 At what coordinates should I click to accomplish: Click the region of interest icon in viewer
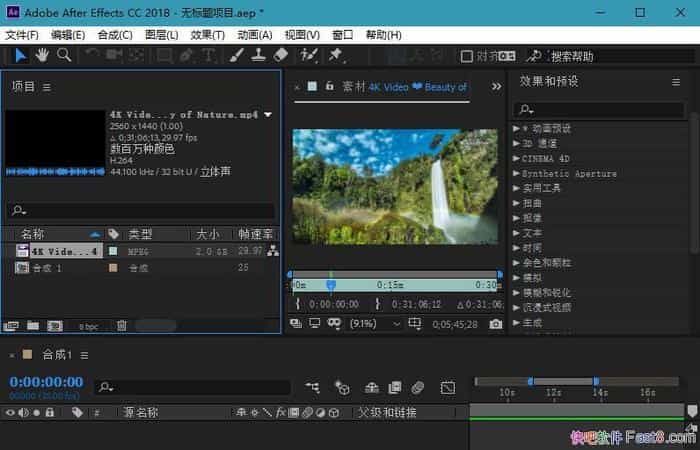(x=415, y=323)
